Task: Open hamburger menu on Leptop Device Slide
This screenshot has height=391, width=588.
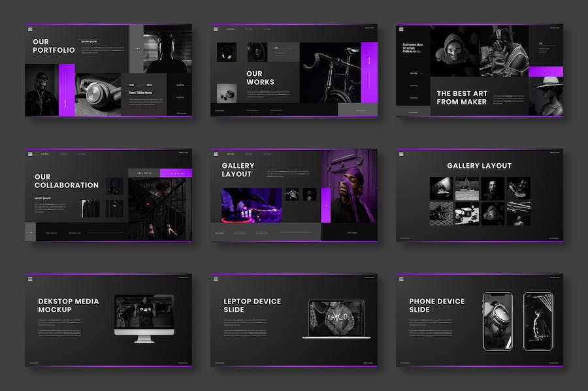Action: [x=216, y=279]
